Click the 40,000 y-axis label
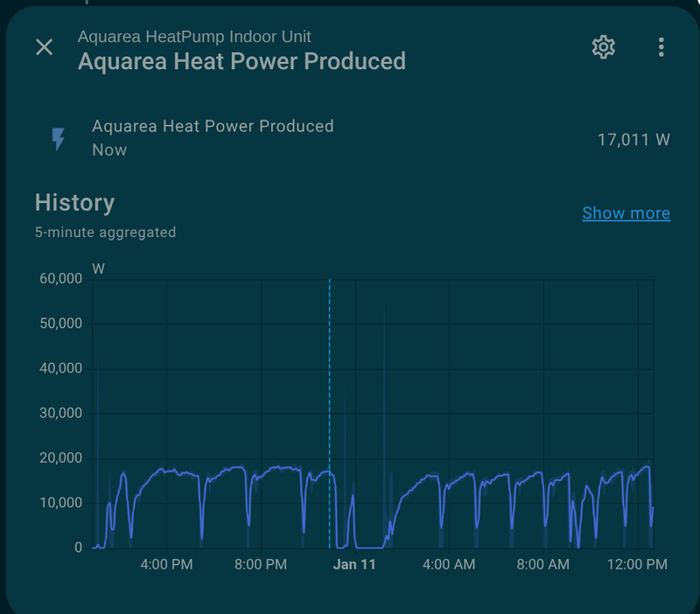Image resolution: width=700 pixels, height=614 pixels. 60,368
